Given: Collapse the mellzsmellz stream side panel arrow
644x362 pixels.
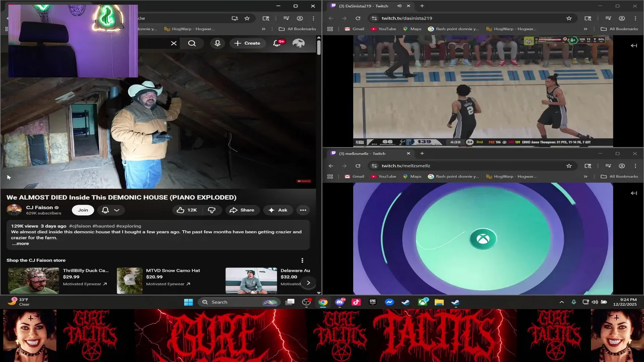Looking at the screenshot, I should pyautogui.click(x=634, y=193).
